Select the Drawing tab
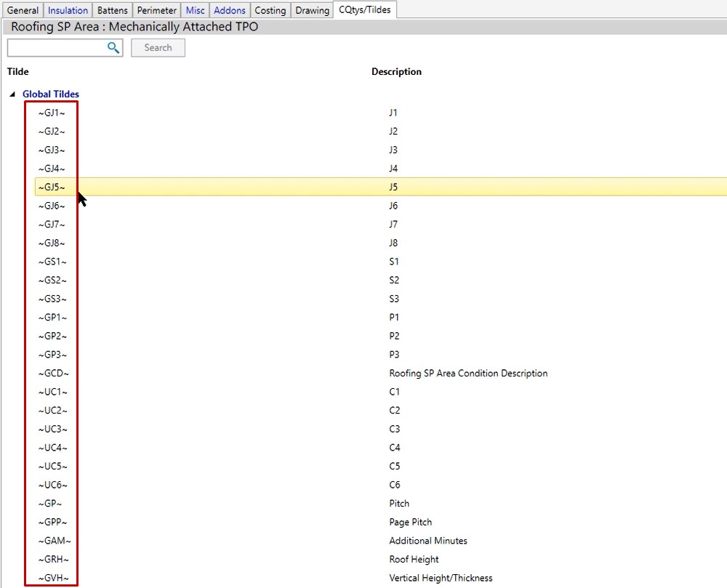Viewport: 727px width, 588px height. click(x=312, y=10)
